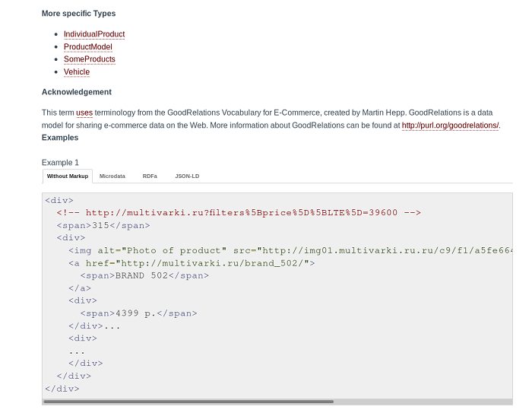Screen dimensions: 532x413
Task: Click the '4399 р.' price span
Action: tap(138, 313)
